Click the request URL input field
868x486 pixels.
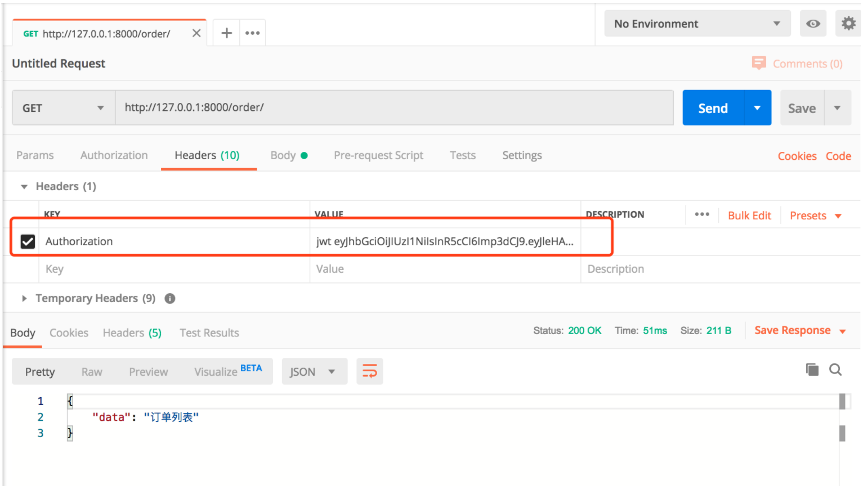pyautogui.click(x=394, y=107)
